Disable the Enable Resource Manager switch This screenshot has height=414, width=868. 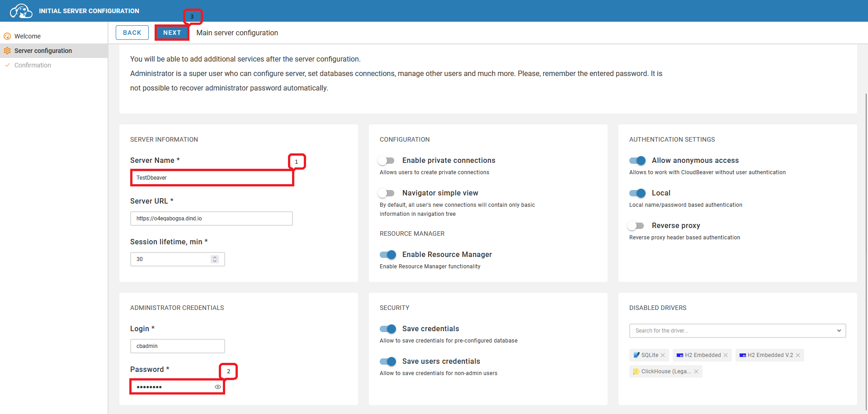point(388,255)
